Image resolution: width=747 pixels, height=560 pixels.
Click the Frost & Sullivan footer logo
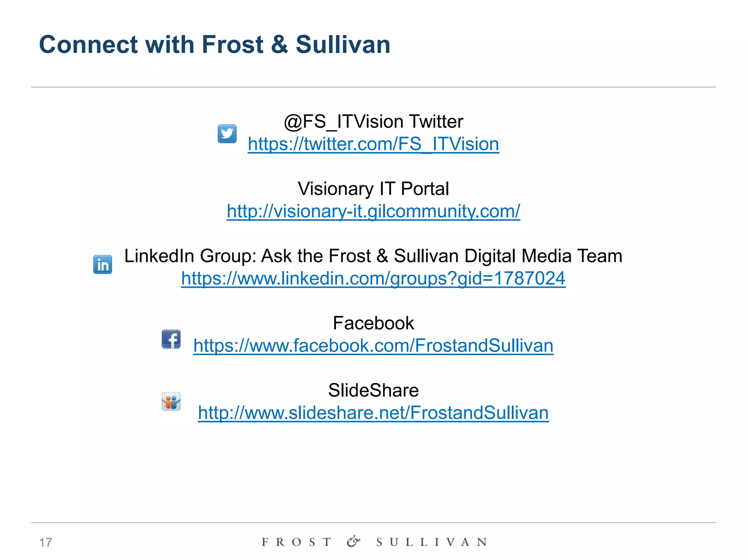pyautogui.click(x=374, y=542)
